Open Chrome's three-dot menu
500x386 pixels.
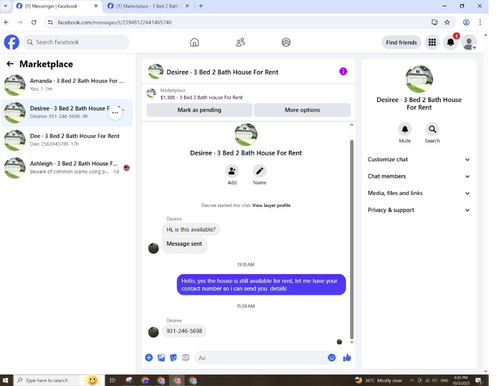(480, 22)
